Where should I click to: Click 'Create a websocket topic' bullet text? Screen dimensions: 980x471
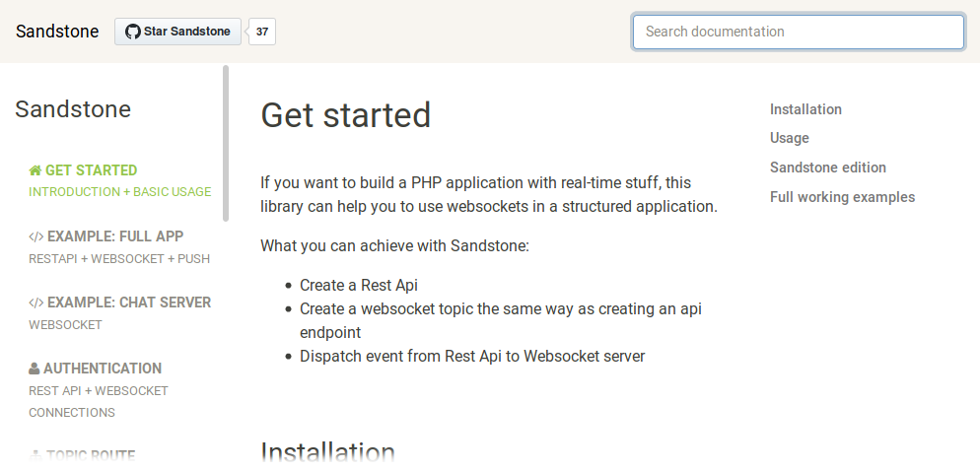pos(501,320)
